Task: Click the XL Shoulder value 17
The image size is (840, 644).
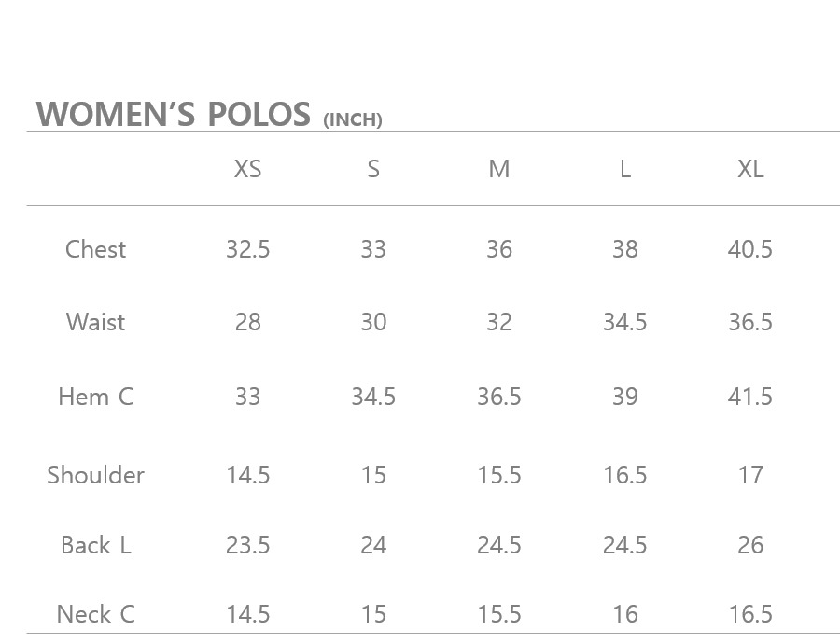Action: (x=750, y=475)
